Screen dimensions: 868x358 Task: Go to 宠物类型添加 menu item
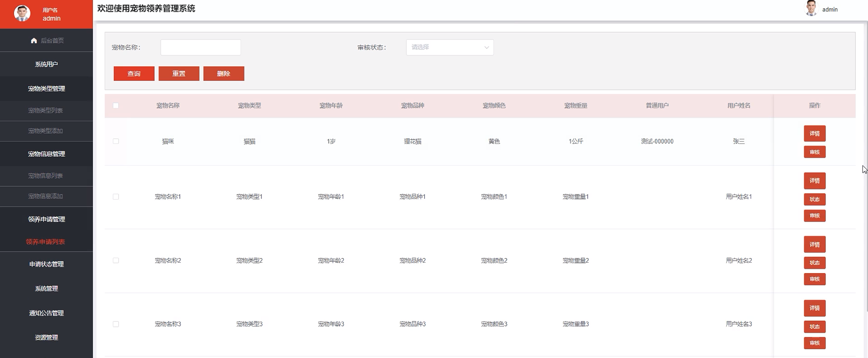tap(46, 131)
